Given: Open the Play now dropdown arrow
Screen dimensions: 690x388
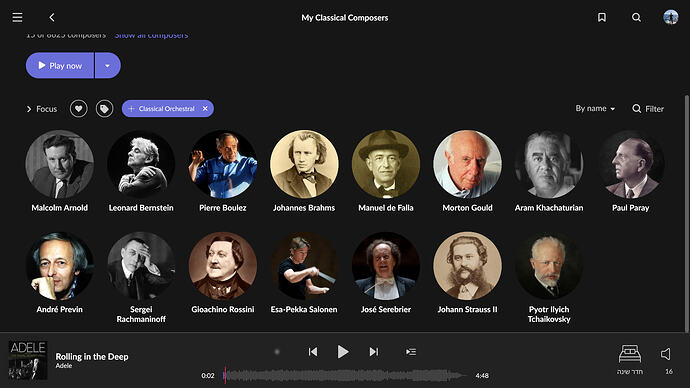Looking at the screenshot, I should [x=108, y=66].
